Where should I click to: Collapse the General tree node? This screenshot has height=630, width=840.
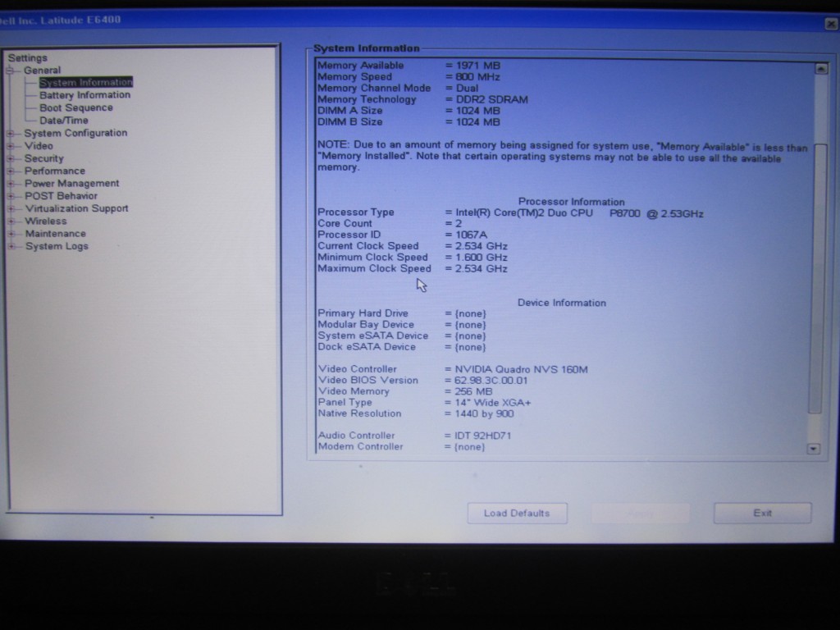pos(10,71)
